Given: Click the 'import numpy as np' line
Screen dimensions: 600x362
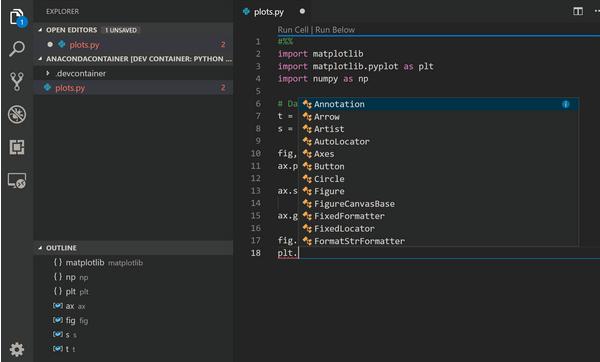Looking at the screenshot, I should [323, 78].
